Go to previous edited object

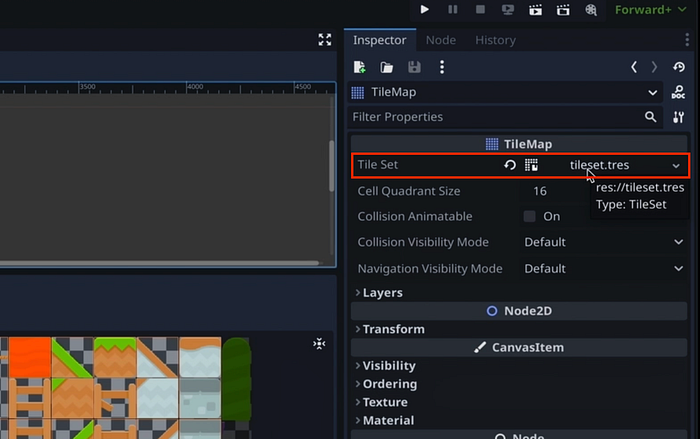(634, 67)
